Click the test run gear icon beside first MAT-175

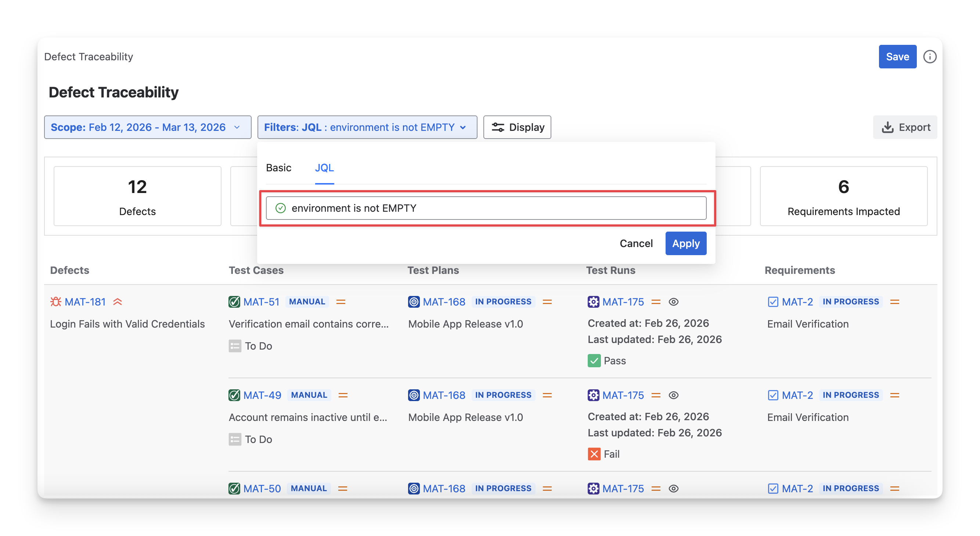pos(593,302)
